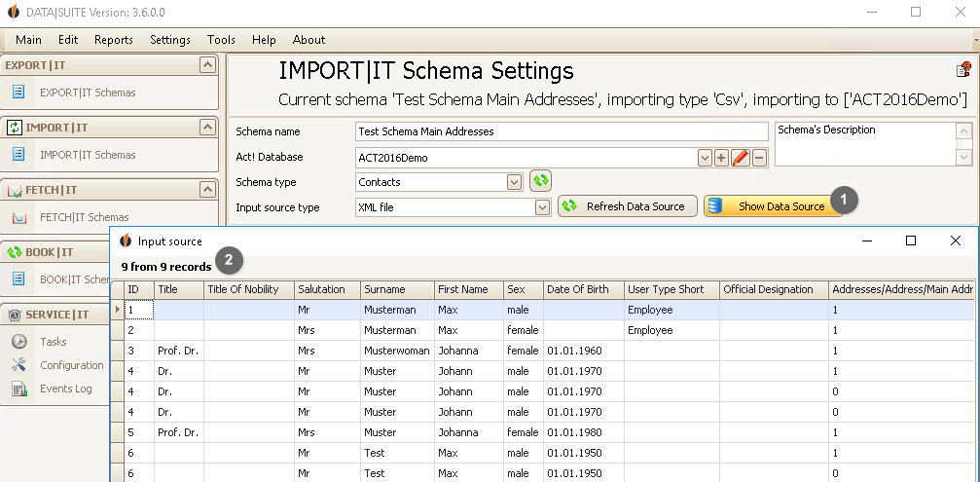This screenshot has height=482, width=980.
Task: Click the 'Prof. Dr.' title in row ID 5
Action: pos(179,432)
